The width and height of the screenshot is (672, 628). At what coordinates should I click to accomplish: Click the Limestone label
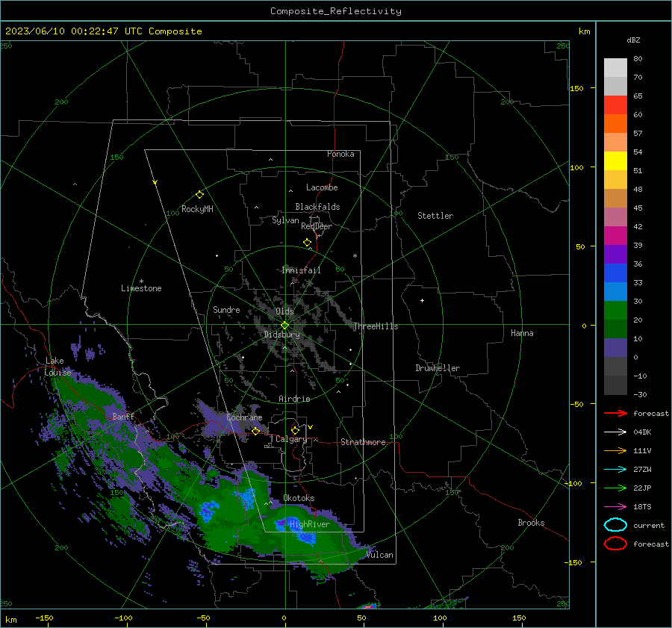141,288
